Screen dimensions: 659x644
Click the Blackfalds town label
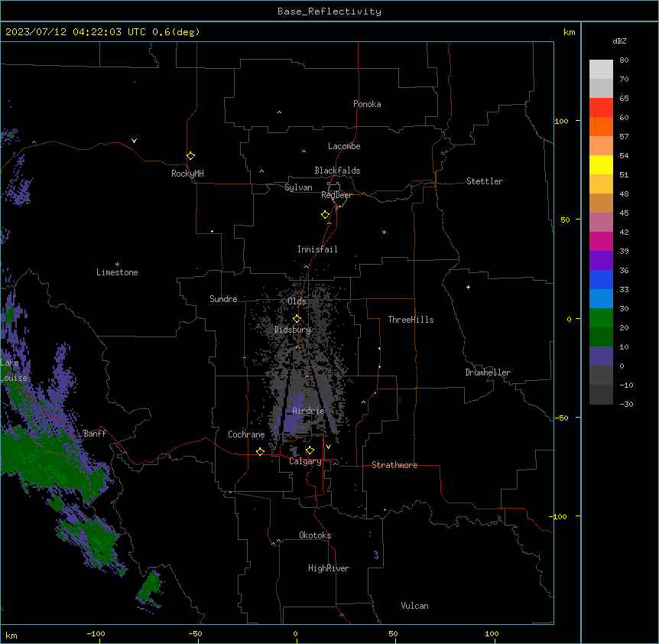tap(337, 171)
